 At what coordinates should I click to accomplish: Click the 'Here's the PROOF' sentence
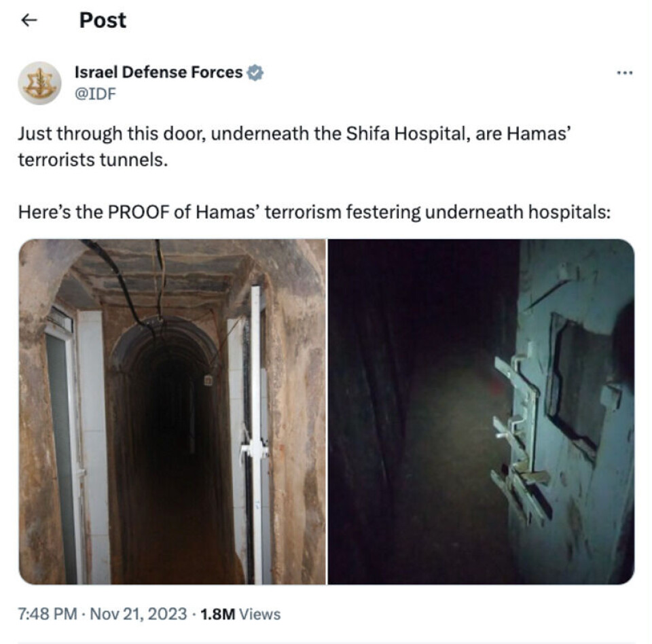click(x=314, y=212)
